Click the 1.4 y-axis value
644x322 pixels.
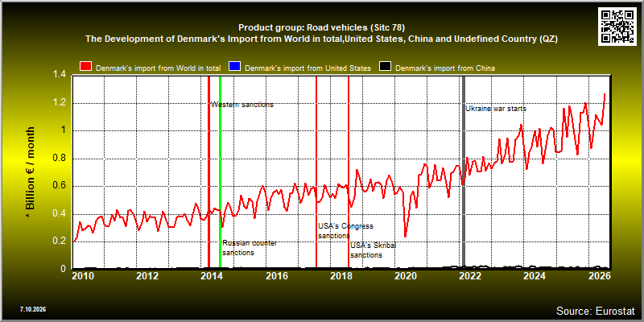click(x=60, y=75)
